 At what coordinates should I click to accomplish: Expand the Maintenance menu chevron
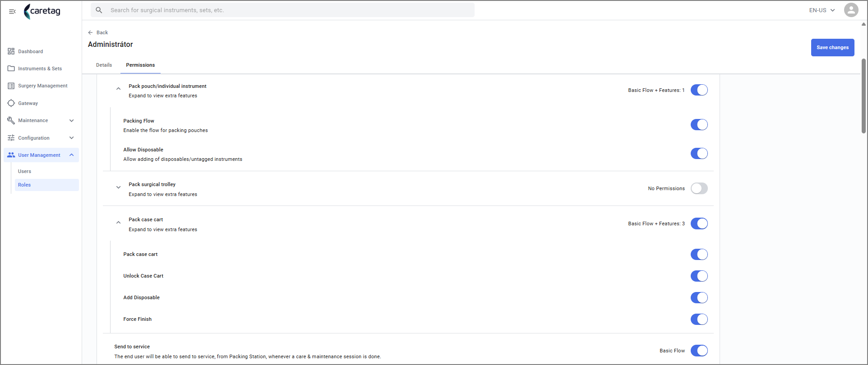click(71, 120)
